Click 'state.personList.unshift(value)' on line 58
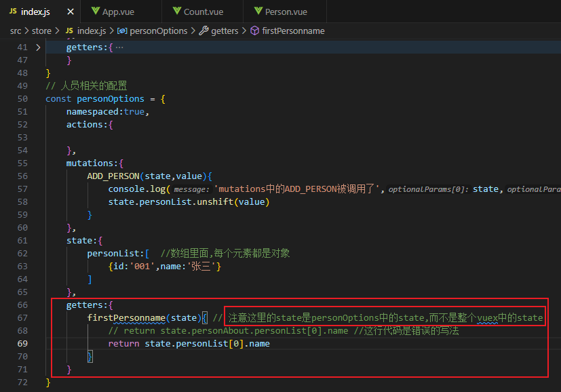Viewport: 561px width, 392px height. pyautogui.click(x=189, y=202)
